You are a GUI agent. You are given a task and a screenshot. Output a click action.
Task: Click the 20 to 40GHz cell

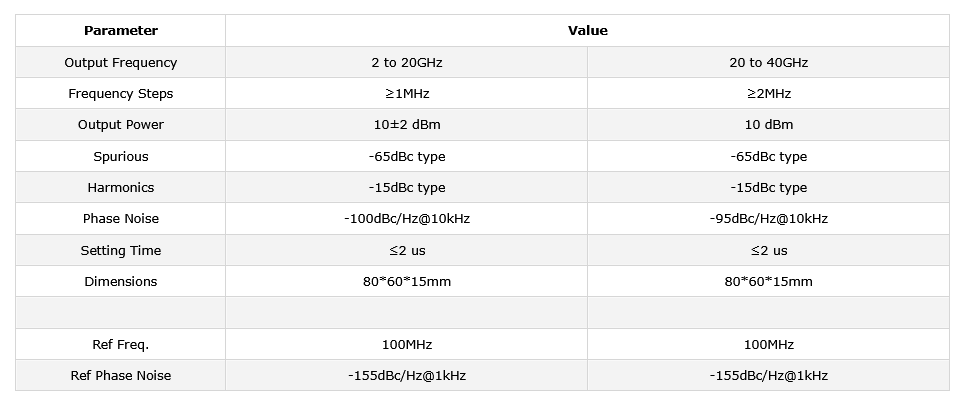pos(768,62)
